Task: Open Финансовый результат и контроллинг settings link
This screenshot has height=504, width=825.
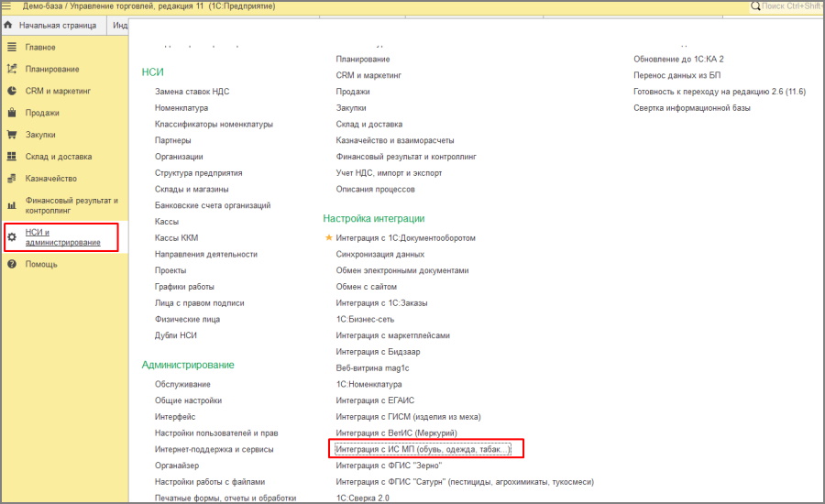Action: [x=406, y=157]
